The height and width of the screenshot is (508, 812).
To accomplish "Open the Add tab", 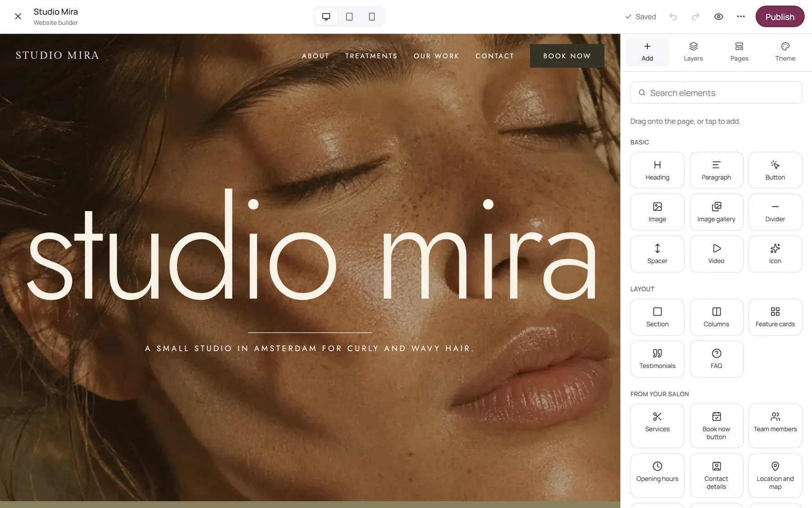I will 647,52.
